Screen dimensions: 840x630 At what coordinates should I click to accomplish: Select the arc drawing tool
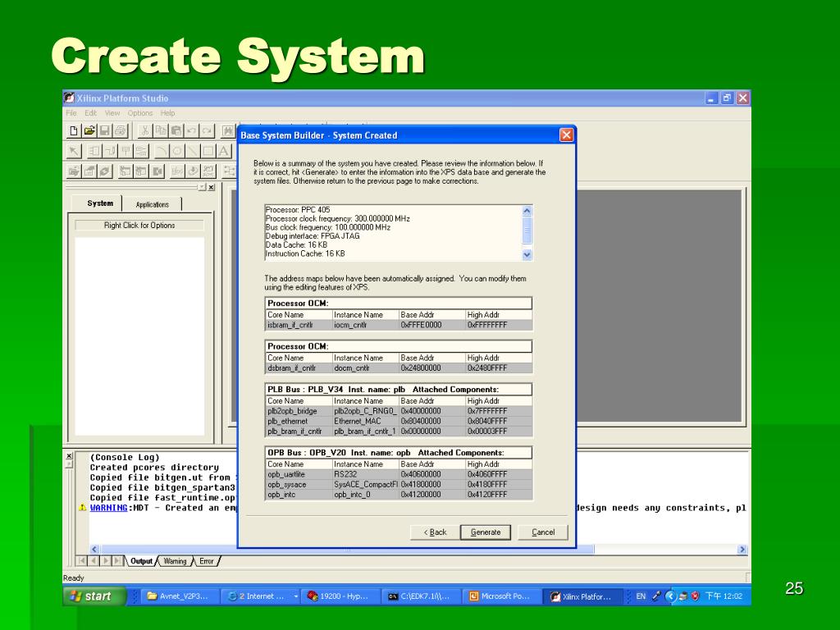coord(162,151)
